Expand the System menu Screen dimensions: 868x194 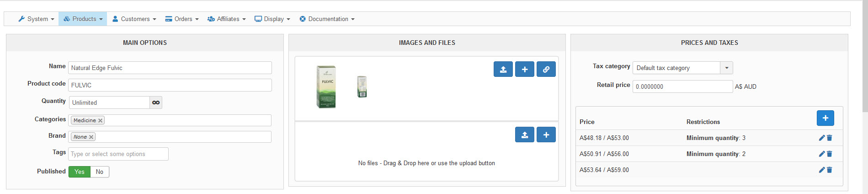(x=36, y=19)
